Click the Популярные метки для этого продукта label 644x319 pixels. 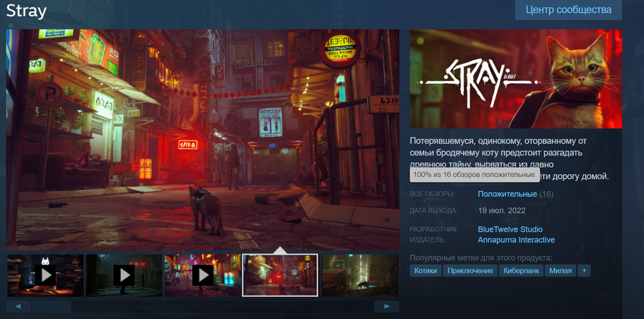[481, 258]
